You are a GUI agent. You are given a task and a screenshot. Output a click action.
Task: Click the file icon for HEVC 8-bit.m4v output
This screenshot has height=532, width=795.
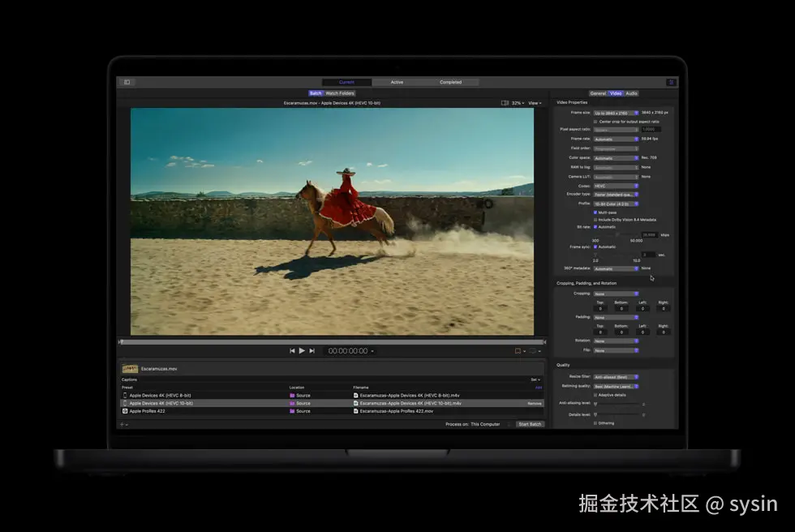(x=355, y=395)
